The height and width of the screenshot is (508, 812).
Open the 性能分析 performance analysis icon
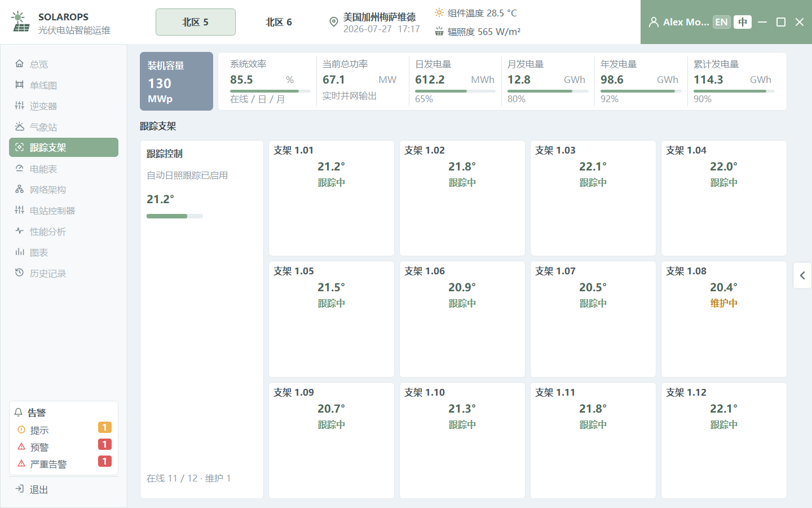click(x=20, y=231)
